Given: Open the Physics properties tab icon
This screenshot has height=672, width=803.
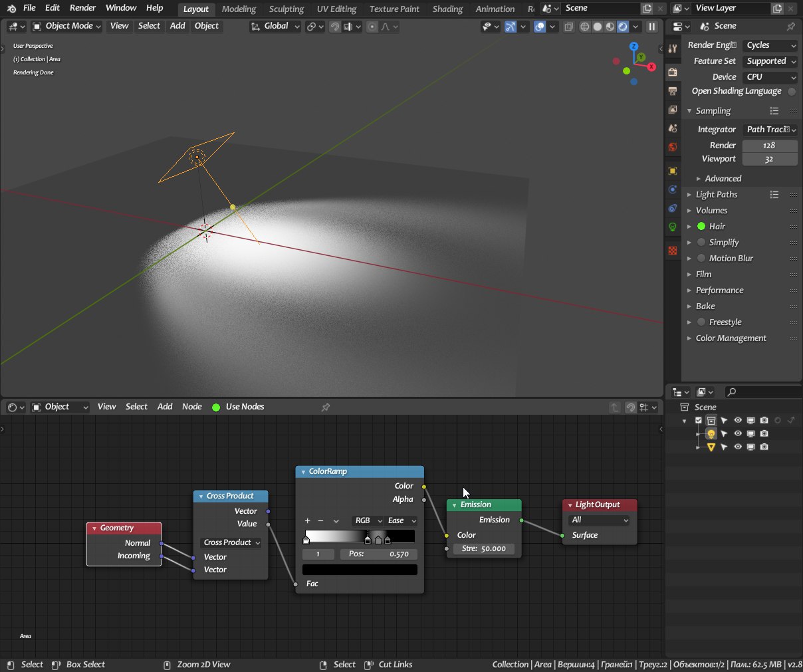Looking at the screenshot, I should [673, 189].
